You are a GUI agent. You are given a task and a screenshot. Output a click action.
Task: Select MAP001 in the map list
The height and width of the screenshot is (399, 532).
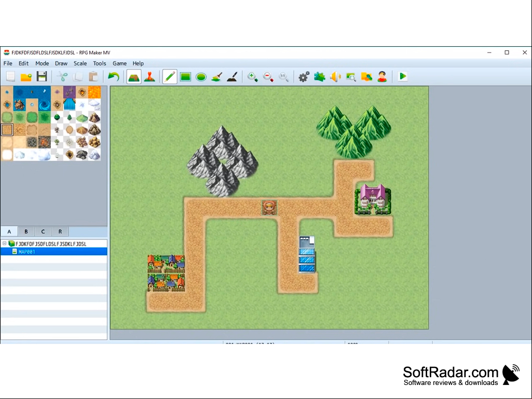(x=54, y=252)
